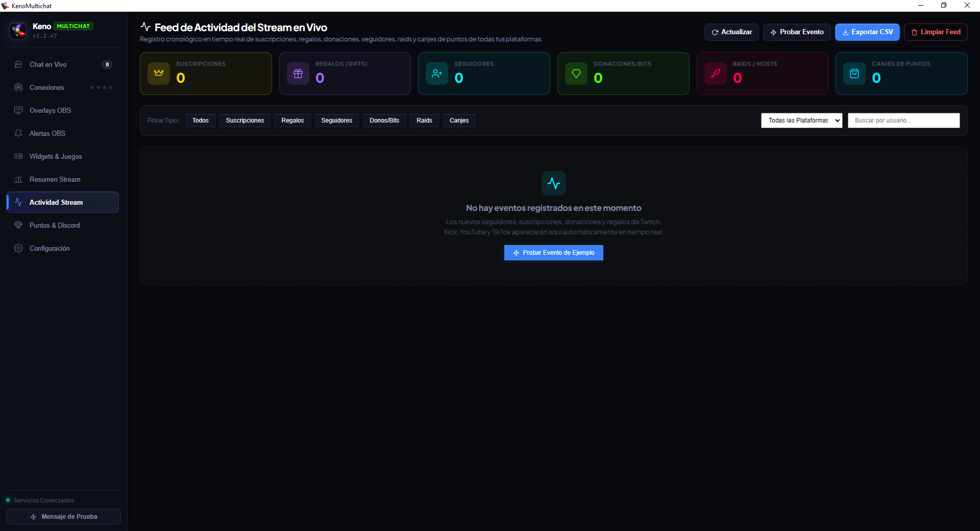
Task: Click Servicios Conectados status text
Action: point(44,500)
